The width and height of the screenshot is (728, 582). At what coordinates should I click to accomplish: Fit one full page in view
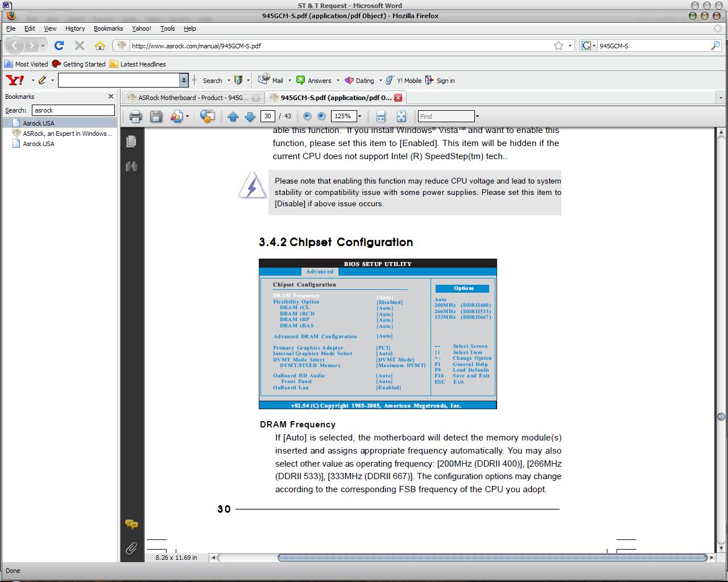401,117
